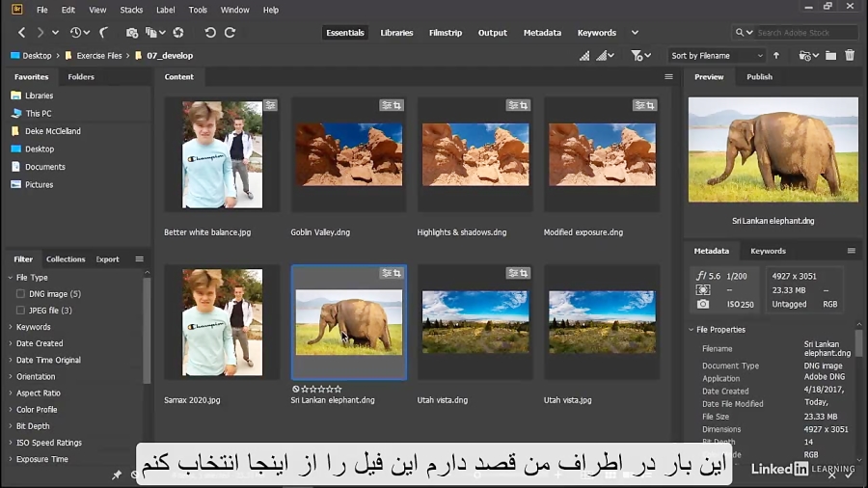This screenshot has width=868, height=488.
Task: Rotate image 90° counterclockwise
Action: click(210, 33)
